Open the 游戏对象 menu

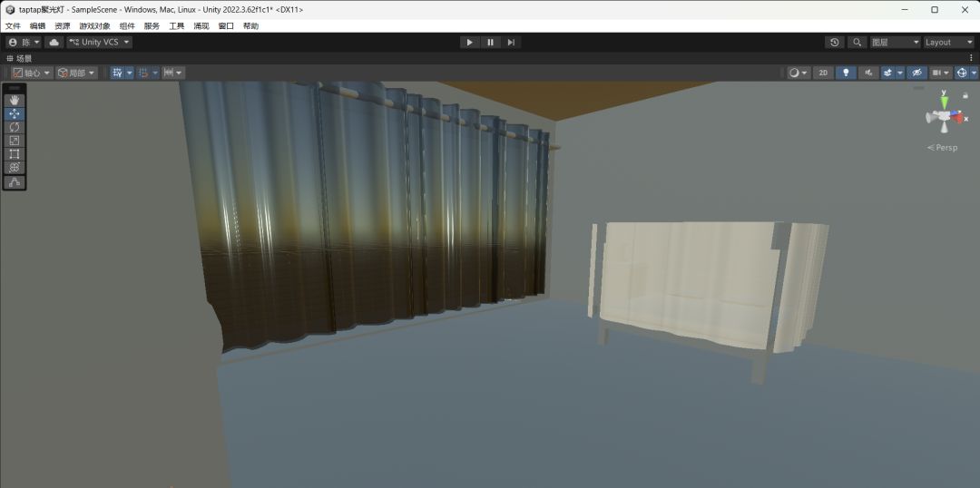pos(94,26)
